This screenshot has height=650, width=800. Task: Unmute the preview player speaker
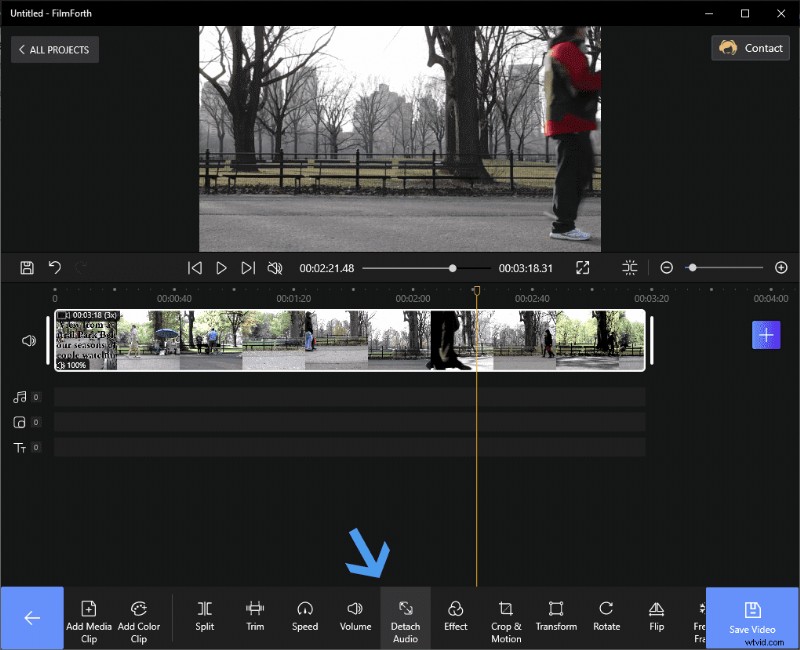[x=274, y=267]
